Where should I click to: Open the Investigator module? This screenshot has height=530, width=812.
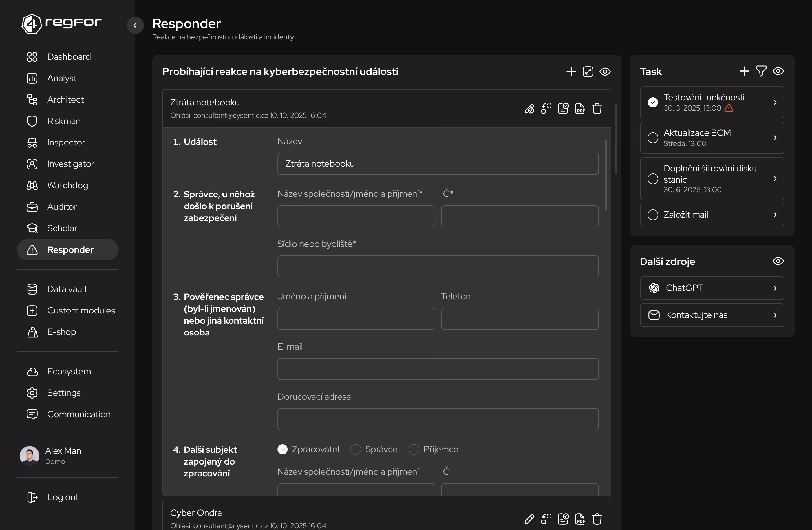70,164
